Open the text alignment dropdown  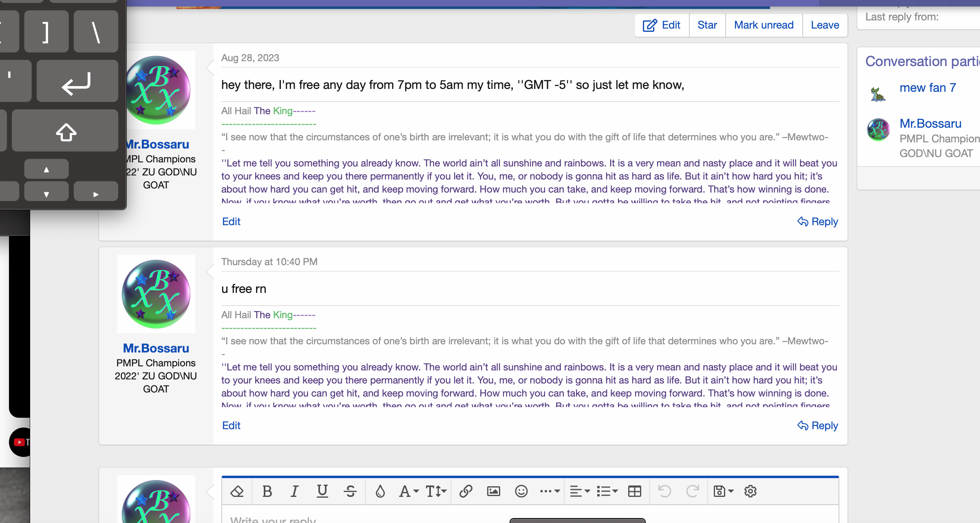(x=580, y=491)
